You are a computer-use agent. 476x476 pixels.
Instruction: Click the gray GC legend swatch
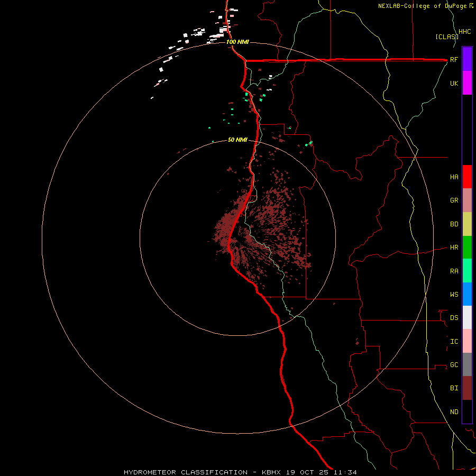(x=467, y=364)
